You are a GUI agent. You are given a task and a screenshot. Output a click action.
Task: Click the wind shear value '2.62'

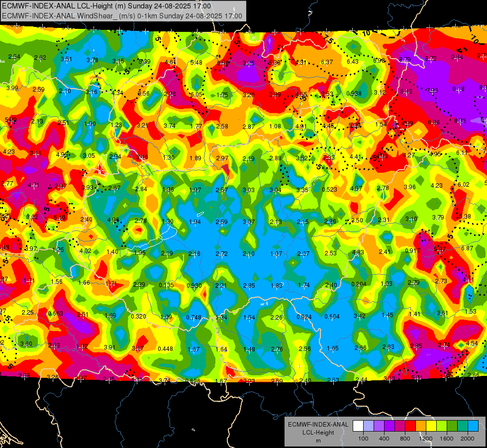pos(40,58)
